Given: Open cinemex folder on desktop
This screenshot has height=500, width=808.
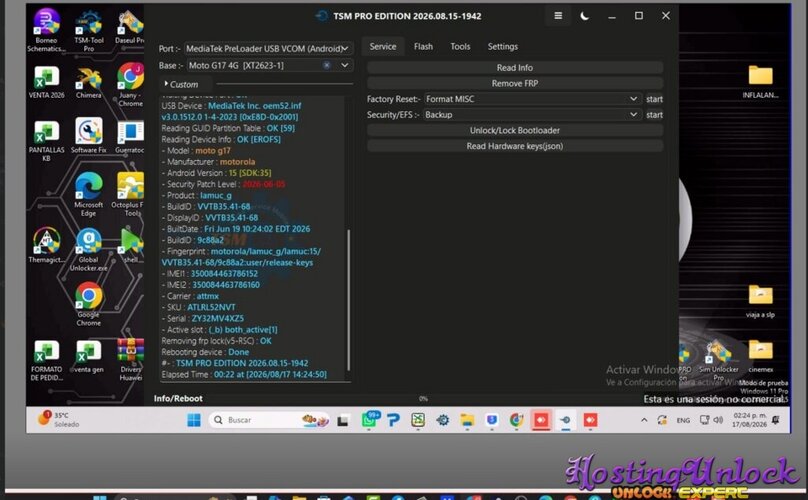Looking at the screenshot, I should [761, 356].
